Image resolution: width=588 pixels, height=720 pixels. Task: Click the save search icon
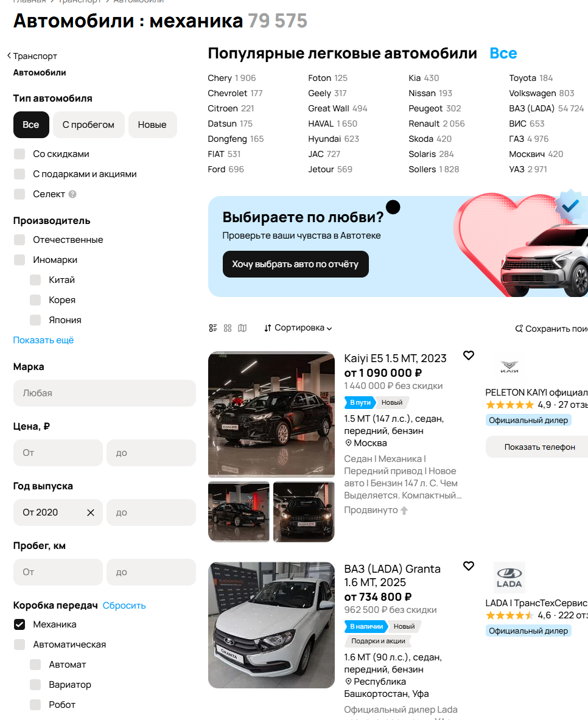[519, 329]
